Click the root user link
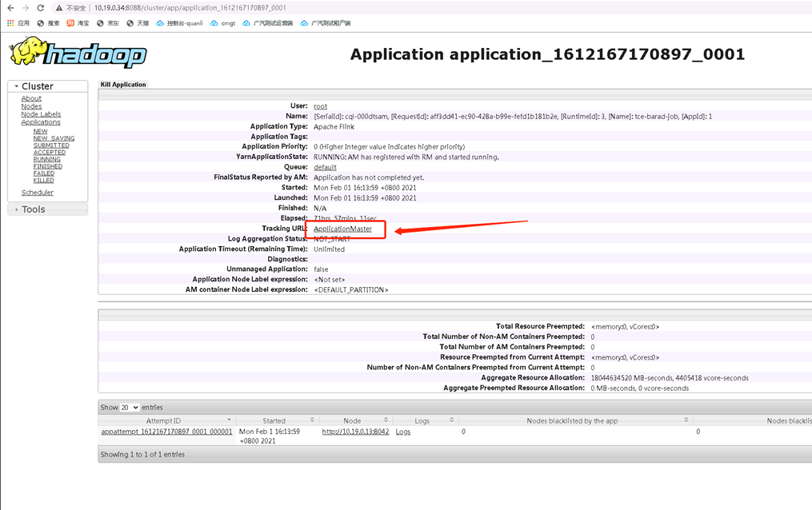 coord(321,106)
